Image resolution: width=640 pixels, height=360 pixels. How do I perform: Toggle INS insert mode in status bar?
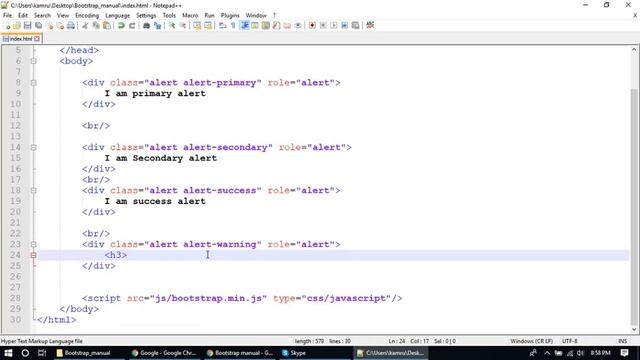pyautogui.click(x=622, y=341)
